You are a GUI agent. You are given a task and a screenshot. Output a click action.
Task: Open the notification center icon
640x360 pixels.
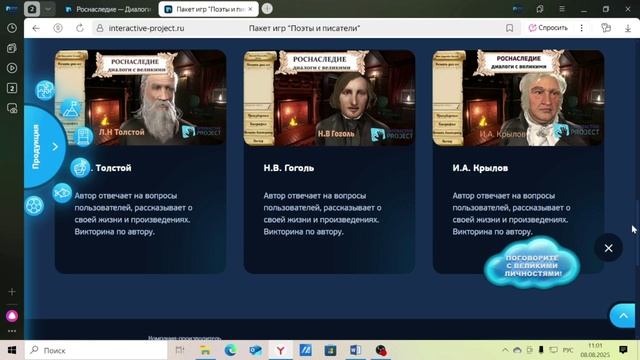[623, 350]
